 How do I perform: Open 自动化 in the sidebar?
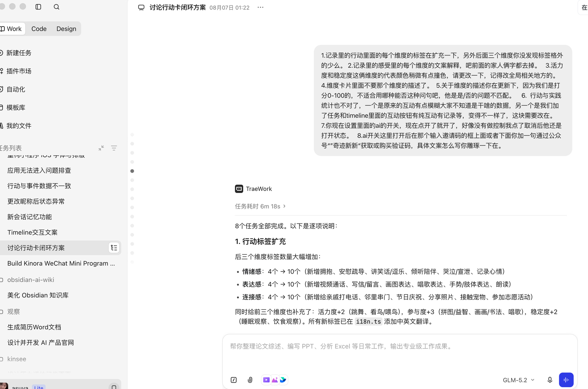[x=15, y=89]
